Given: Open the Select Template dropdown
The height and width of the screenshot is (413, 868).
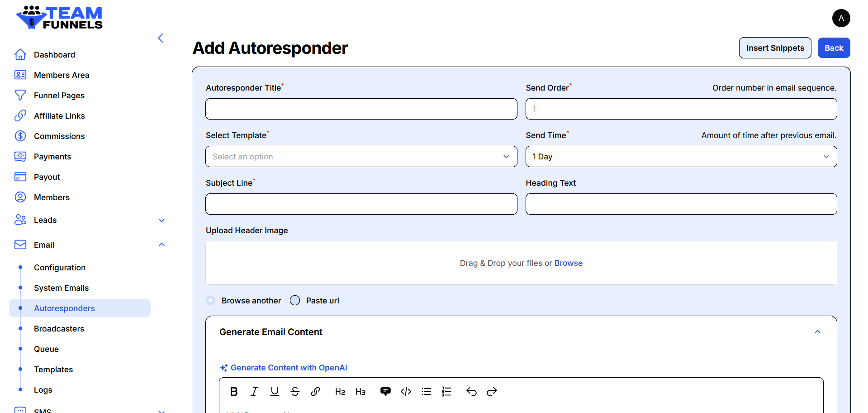Looking at the screenshot, I should [361, 157].
